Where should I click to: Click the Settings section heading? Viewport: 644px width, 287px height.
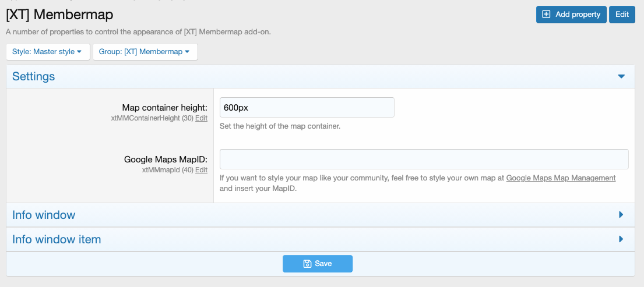[x=34, y=76]
